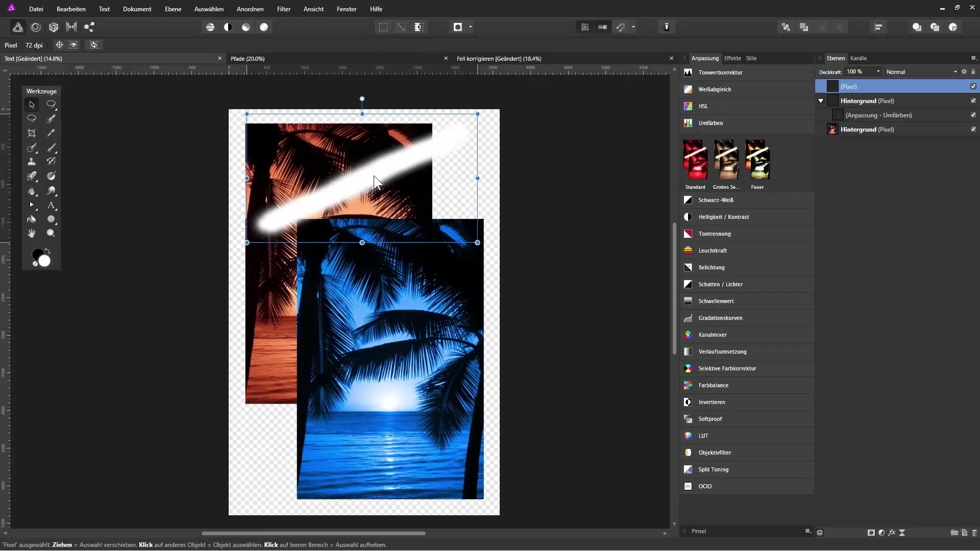Screen dimensions: 980x551
Task: Select the Crop tool in Werkzeuge
Action: tap(32, 133)
